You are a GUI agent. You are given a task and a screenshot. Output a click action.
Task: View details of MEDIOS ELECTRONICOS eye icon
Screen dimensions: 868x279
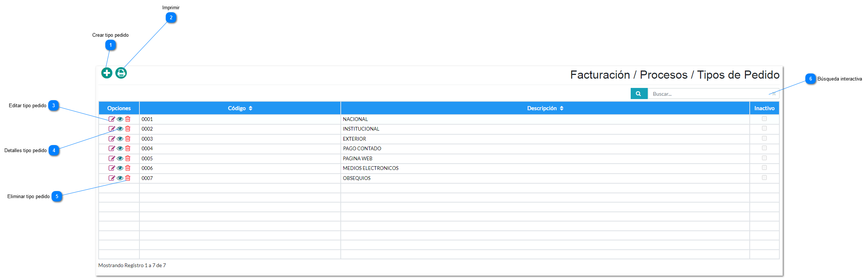coord(120,168)
